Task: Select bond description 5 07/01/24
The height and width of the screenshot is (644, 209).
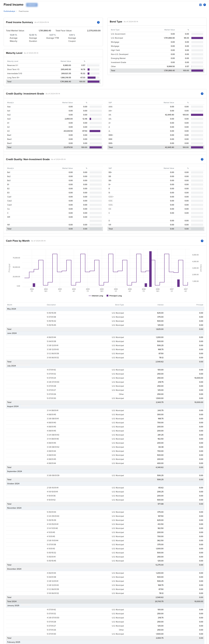Action: point(51,378)
